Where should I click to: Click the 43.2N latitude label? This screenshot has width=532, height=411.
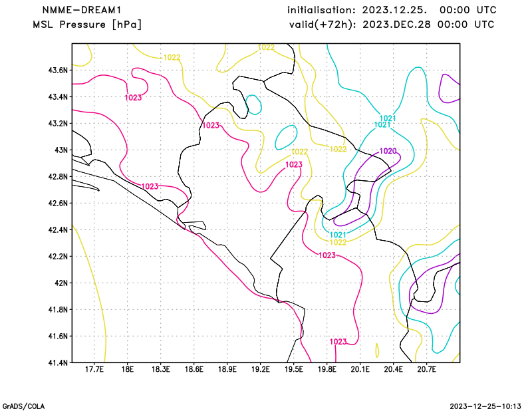click(x=58, y=124)
